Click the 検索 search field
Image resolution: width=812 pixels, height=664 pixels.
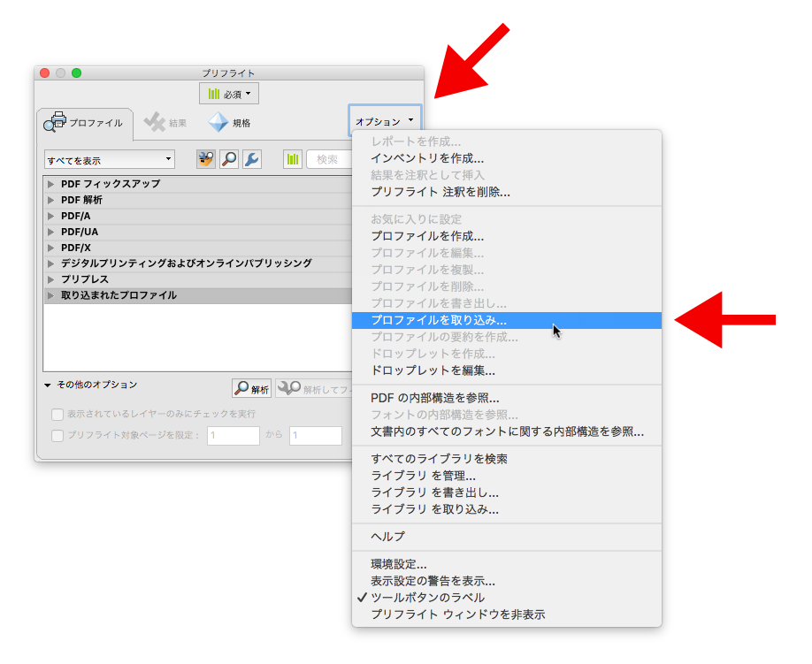click(x=329, y=159)
